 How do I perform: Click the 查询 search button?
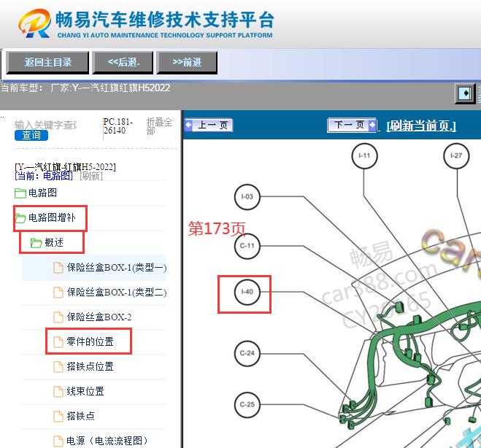31,135
